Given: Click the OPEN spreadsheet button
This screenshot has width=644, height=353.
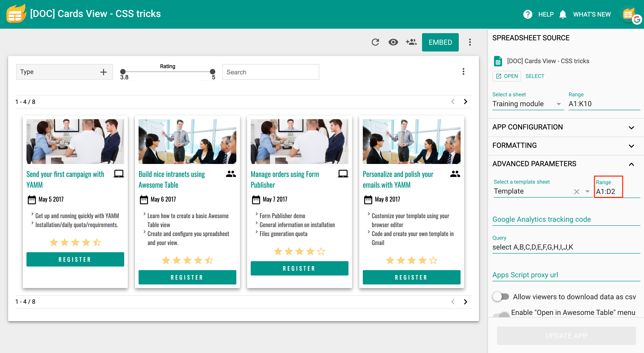Looking at the screenshot, I should tap(507, 76).
